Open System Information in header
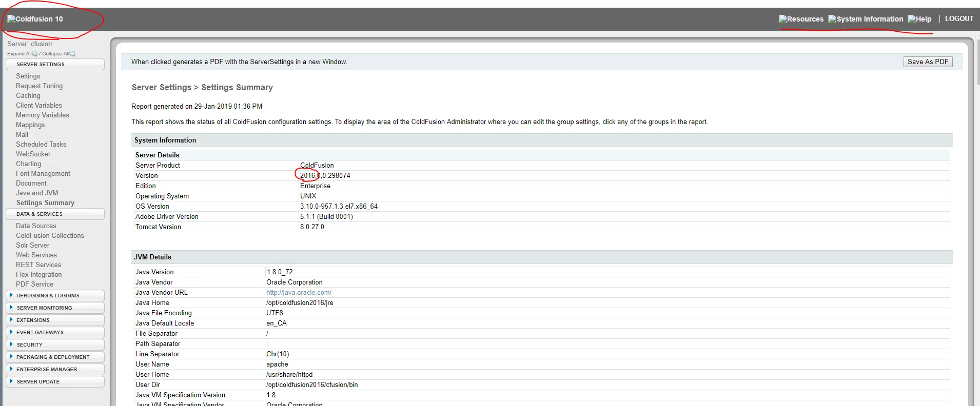The width and height of the screenshot is (980, 406). 866,19
